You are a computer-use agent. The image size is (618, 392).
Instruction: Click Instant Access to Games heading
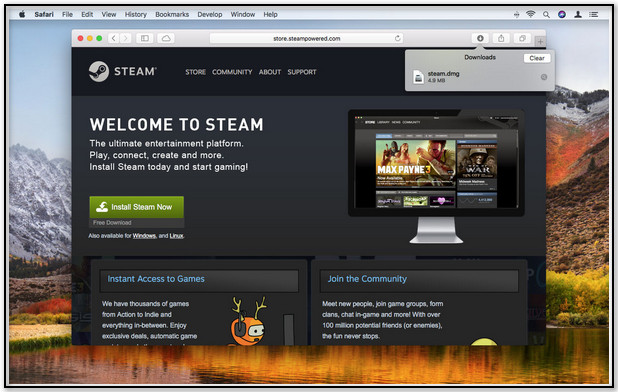click(x=156, y=279)
